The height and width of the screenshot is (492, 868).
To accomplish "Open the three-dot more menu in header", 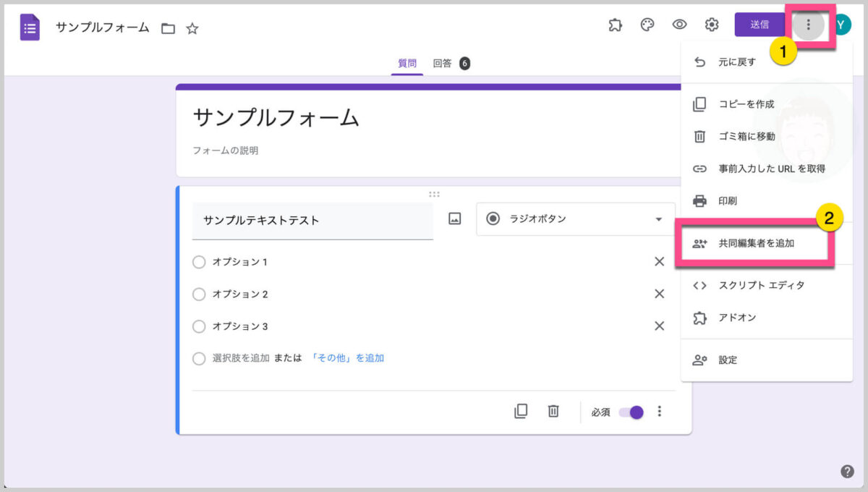I will [x=809, y=25].
